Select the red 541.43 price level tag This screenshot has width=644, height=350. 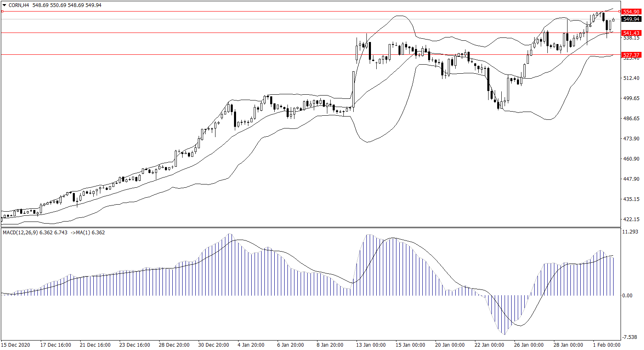[x=631, y=33]
